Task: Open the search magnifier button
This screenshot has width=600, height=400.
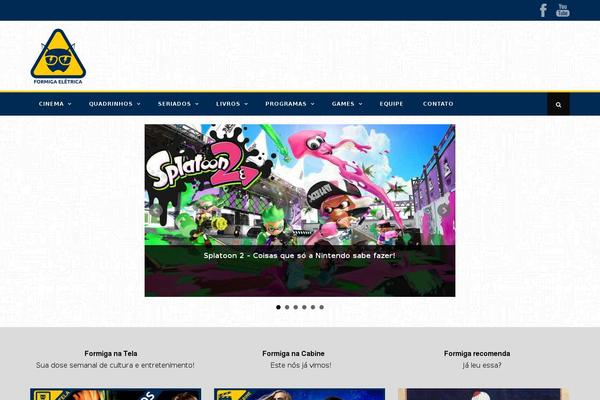Action: [x=558, y=104]
